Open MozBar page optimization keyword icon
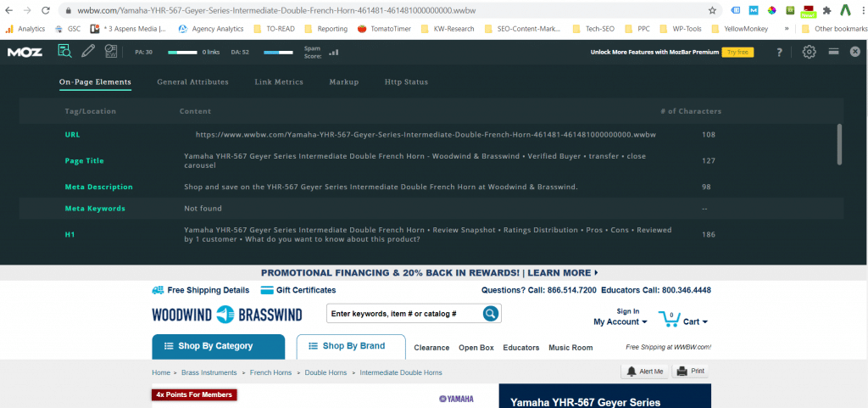Viewport: 868px width, 408px height. click(111, 52)
